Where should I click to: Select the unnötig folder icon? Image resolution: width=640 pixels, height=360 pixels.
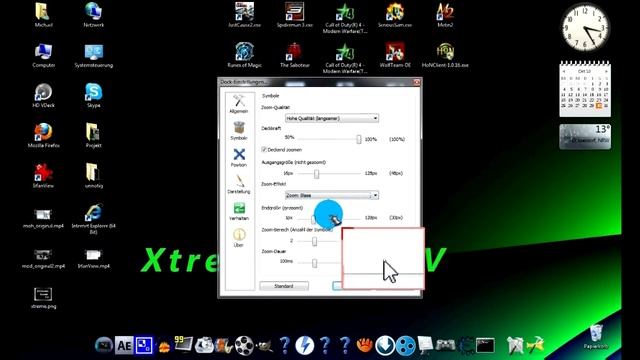(93, 176)
